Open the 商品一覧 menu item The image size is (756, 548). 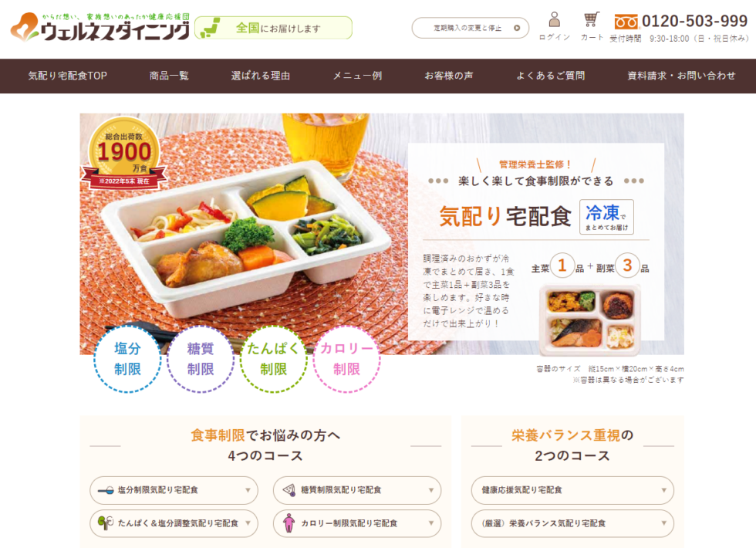coord(169,76)
